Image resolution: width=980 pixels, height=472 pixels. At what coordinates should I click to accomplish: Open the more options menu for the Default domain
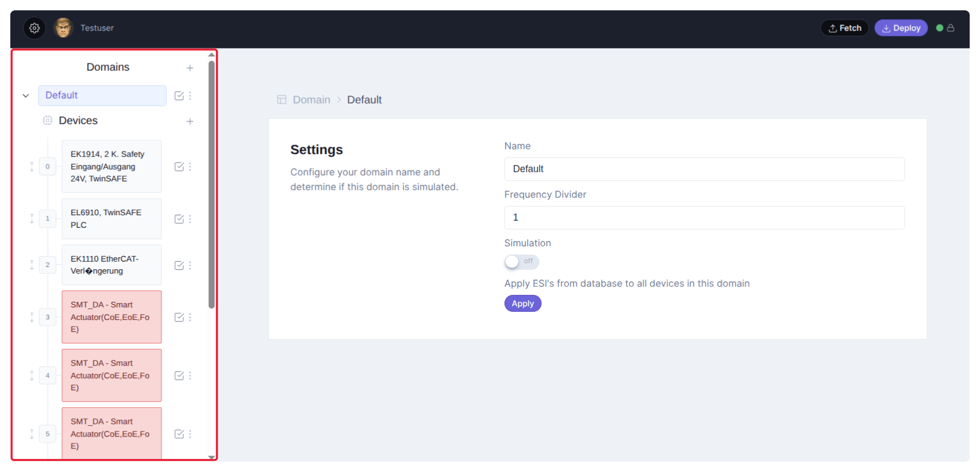pyautogui.click(x=190, y=96)
